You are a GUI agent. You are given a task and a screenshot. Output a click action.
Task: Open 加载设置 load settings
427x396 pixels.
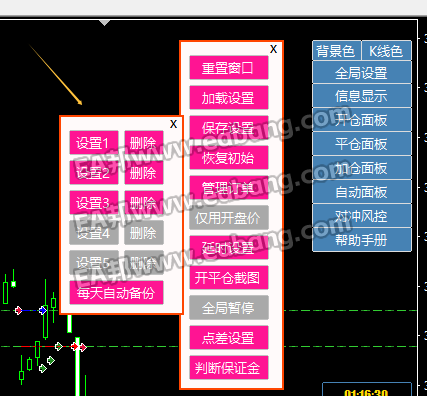(x=229, y=98)
